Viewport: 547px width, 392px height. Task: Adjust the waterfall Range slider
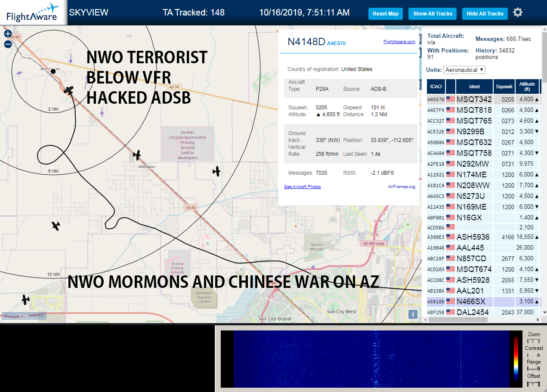pyautogui.click(x=534, y=369)
